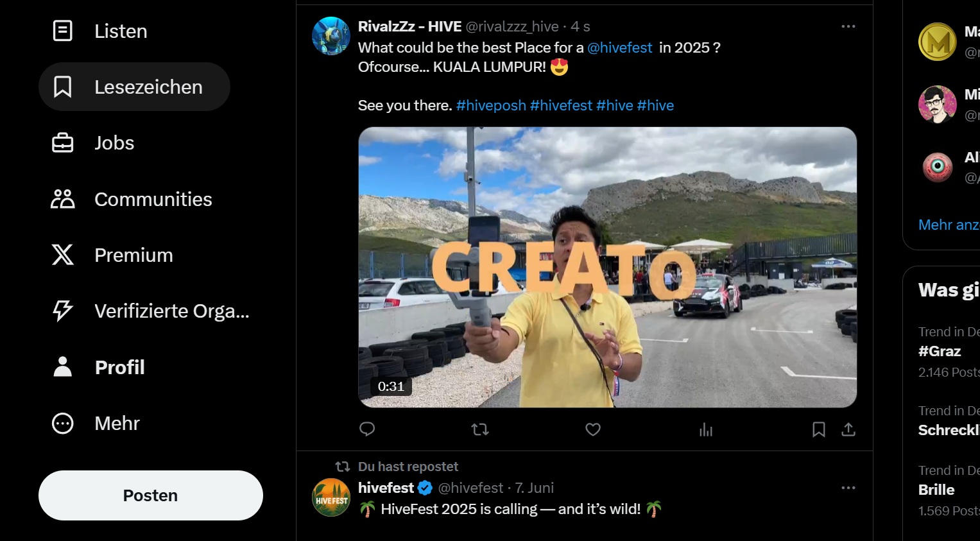The height and width of the screenshot is (541, 980).
Task: Repost the RivalzZz Kuala Lumpur tweet
Action: point(480,429)
